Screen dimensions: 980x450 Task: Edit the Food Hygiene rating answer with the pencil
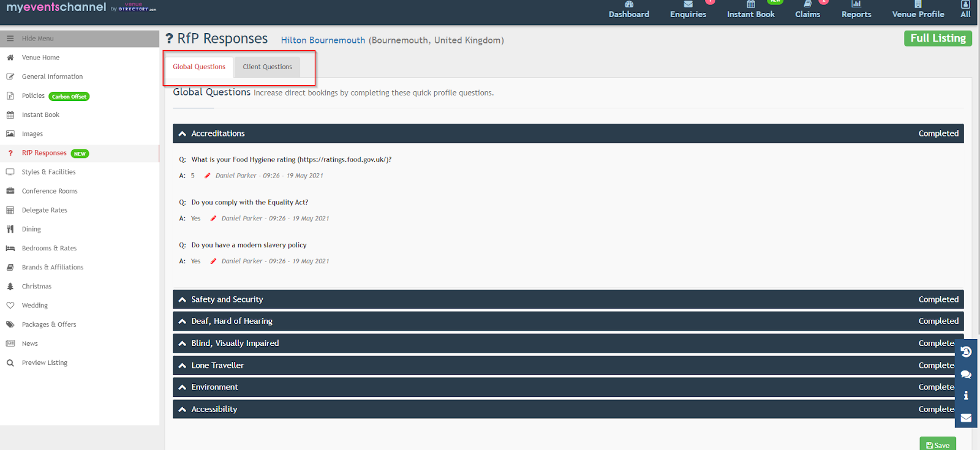[207, 176]
